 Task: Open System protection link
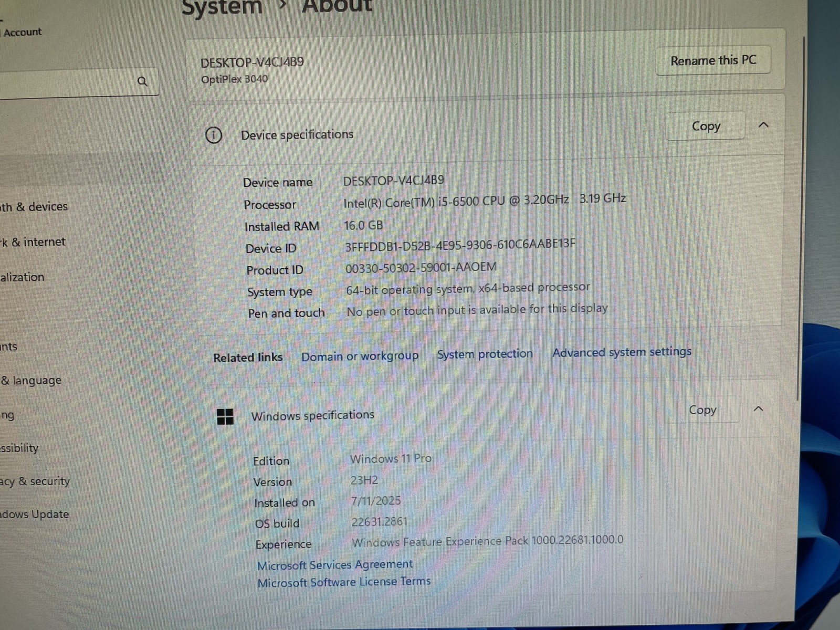(485, 354)
